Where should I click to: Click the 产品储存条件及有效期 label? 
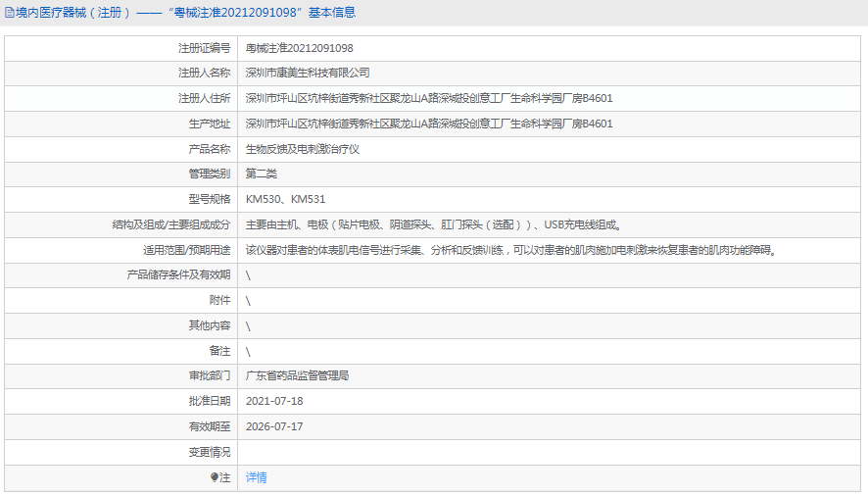pyautogui.click(x=178, y=274)
